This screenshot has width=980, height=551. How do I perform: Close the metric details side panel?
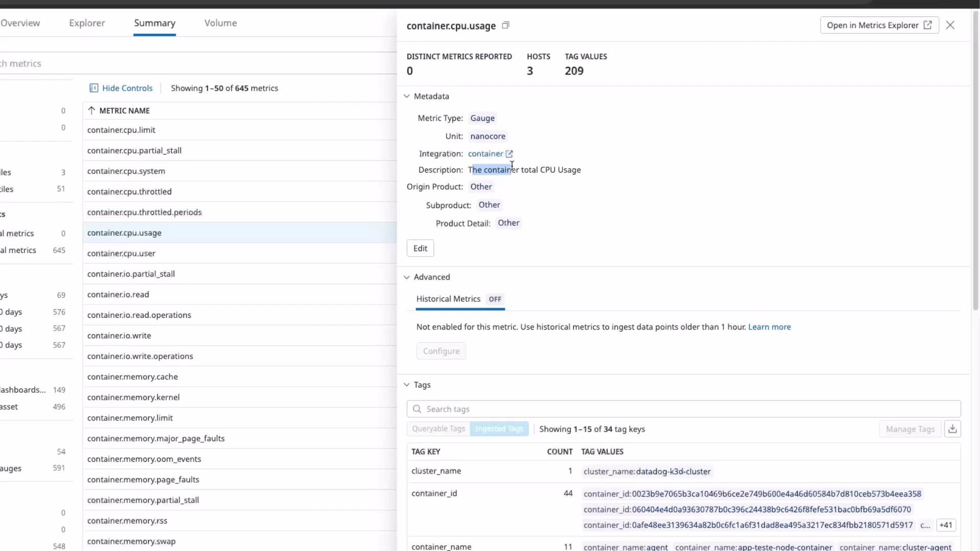[950, 25]
